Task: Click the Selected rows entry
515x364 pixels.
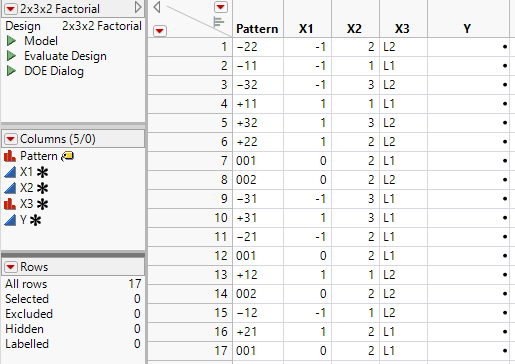Action: click(73, 299)
